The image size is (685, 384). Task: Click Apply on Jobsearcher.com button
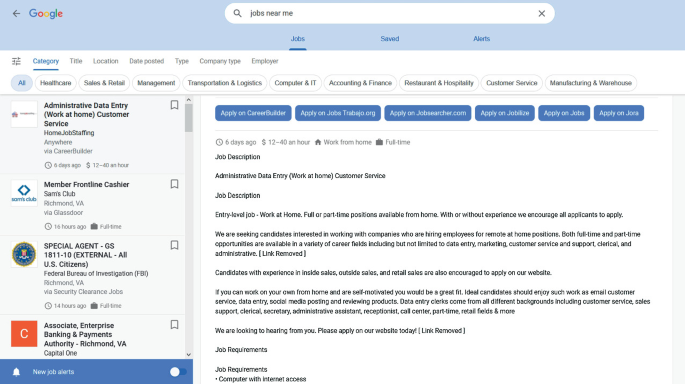(x=428, y=113)
